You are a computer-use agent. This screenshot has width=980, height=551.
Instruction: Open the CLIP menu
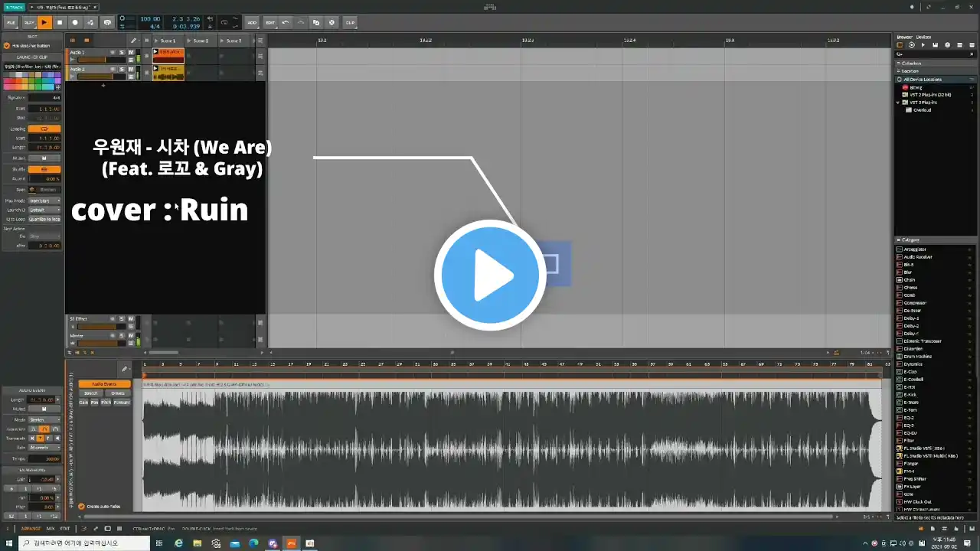pyautogui.click(x=350, y=22)
